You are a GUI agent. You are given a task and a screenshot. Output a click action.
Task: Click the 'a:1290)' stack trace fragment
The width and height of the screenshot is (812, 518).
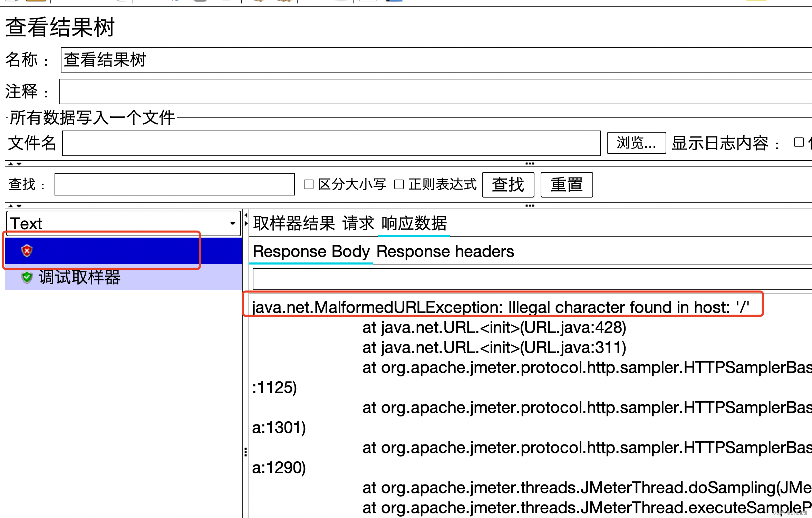pos(279,468)
